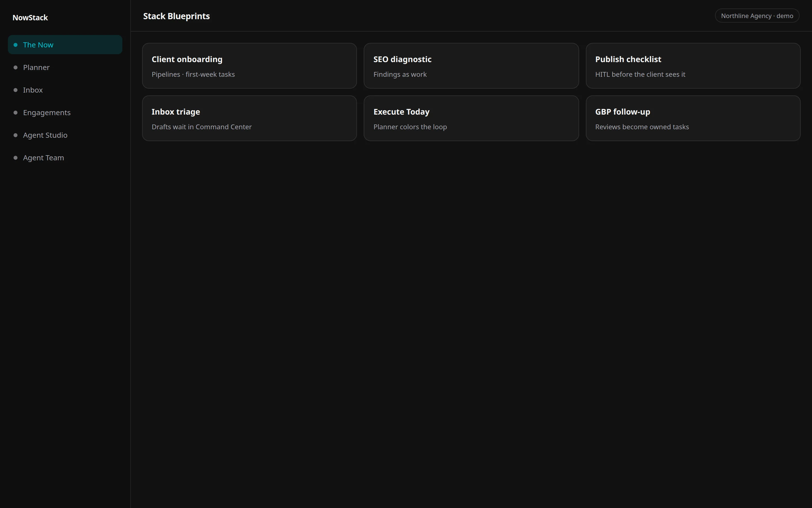Open the Publish checklist blueprint card

point(693,65)
